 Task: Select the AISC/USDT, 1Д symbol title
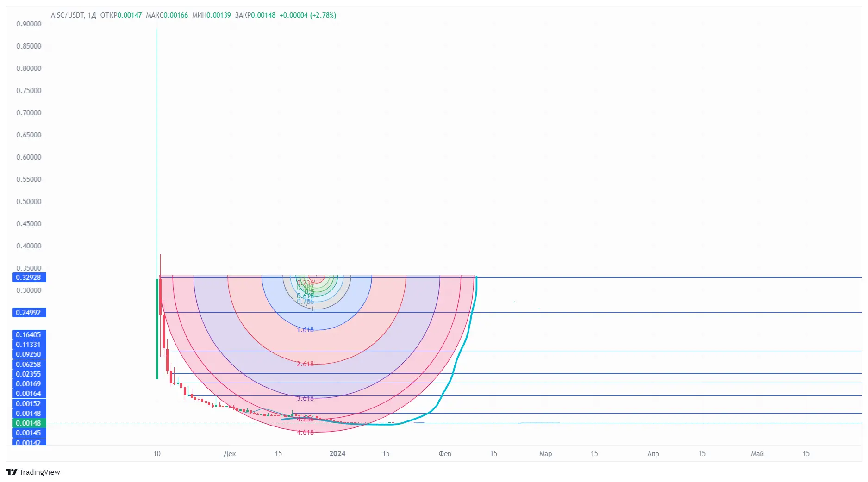(x=74, y=15)
